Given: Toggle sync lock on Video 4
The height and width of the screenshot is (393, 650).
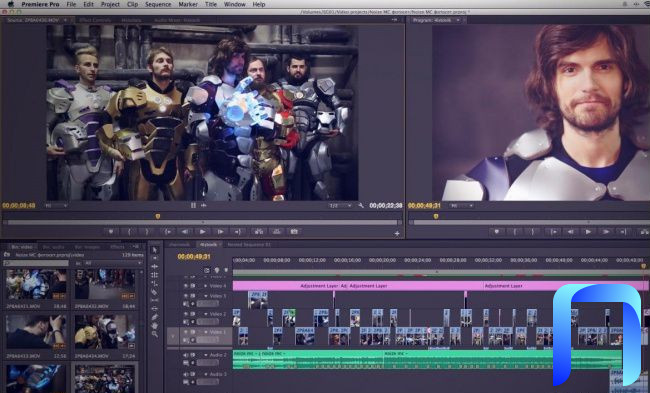Looking at the screenshot, I should click(193, 286).
